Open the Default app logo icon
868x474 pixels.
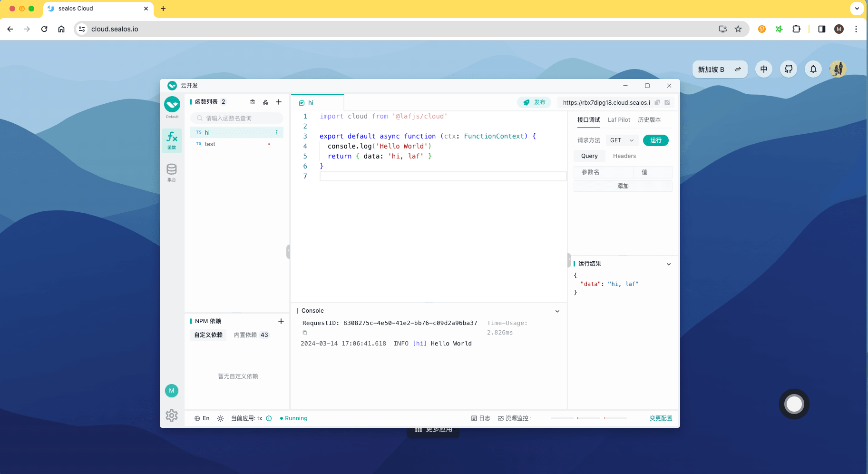pyautogui.click(x=172, y=105)
